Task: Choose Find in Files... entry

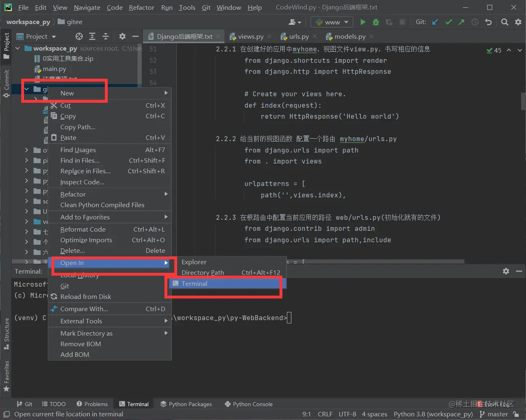Action: pyautogui.click(x=109, y=160)
